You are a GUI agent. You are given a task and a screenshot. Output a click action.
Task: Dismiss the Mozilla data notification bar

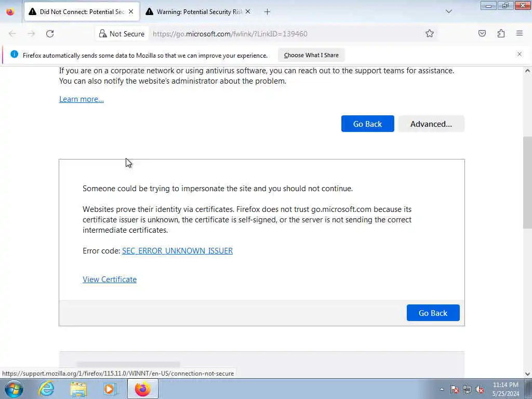tap(520, 54)
